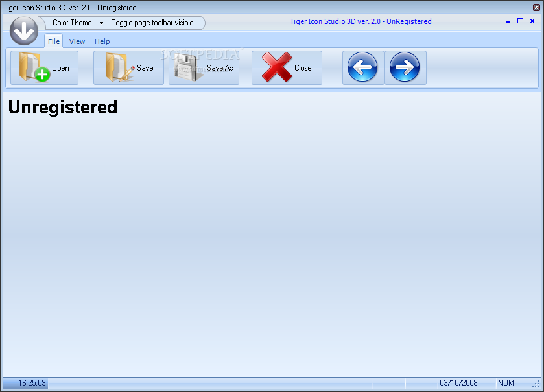The image size is (544, 392).
Task: Go back with the blue left arrow
Action: [x=362, y=67]
